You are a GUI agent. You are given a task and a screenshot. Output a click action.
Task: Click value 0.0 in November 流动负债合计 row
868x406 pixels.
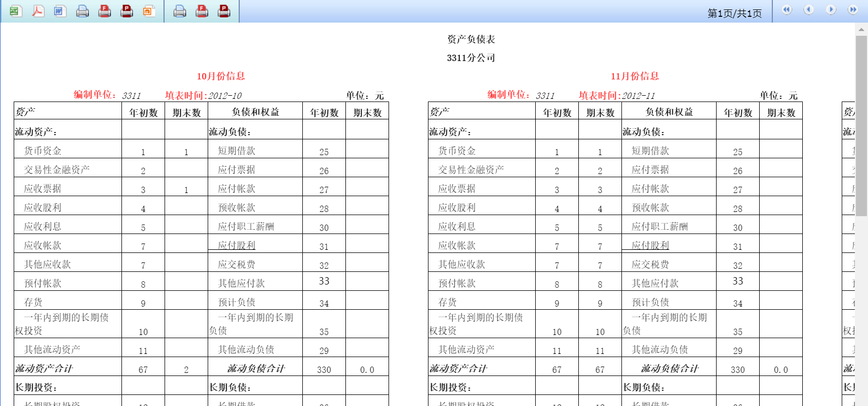coord(781,370)
